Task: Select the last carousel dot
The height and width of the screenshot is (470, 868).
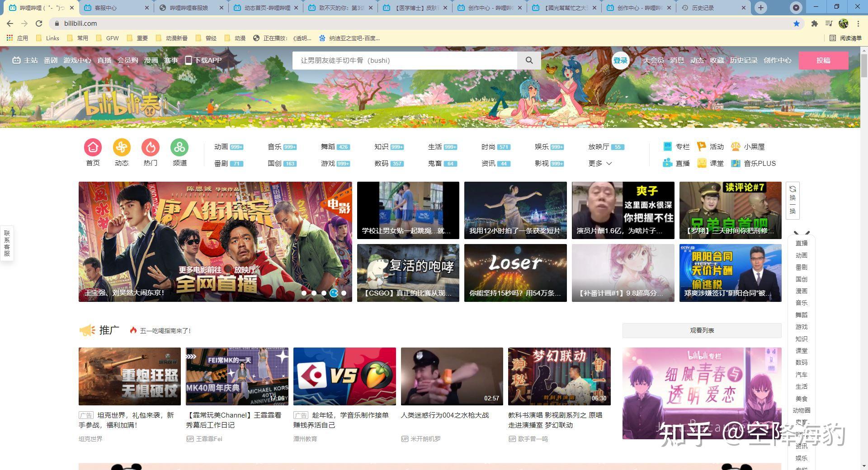Action: (344, 293)
